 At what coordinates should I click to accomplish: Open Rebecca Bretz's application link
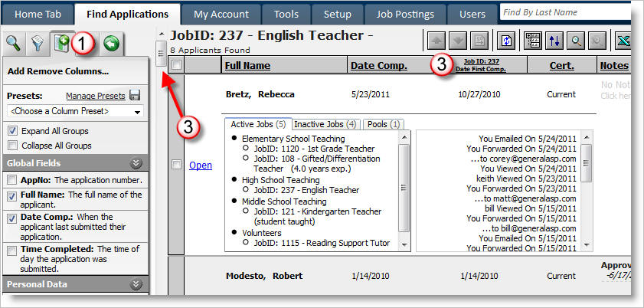tap(200, 165)
